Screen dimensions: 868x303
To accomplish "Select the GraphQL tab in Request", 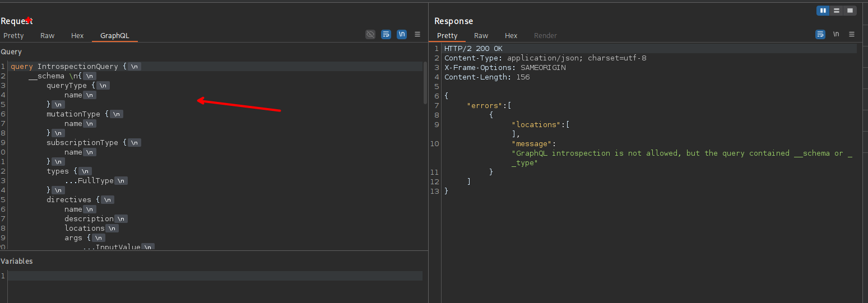I will (115, 36).
